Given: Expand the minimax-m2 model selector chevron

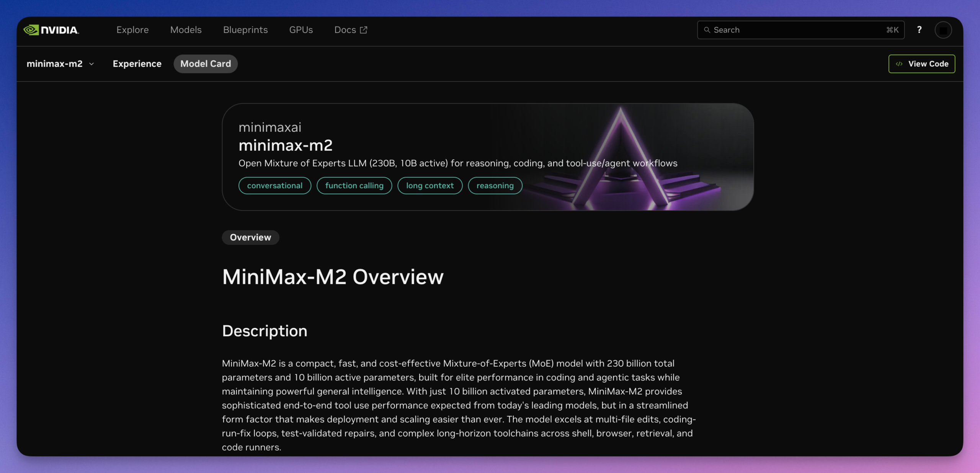Looking at the screenshot, I should click(91, 64).
